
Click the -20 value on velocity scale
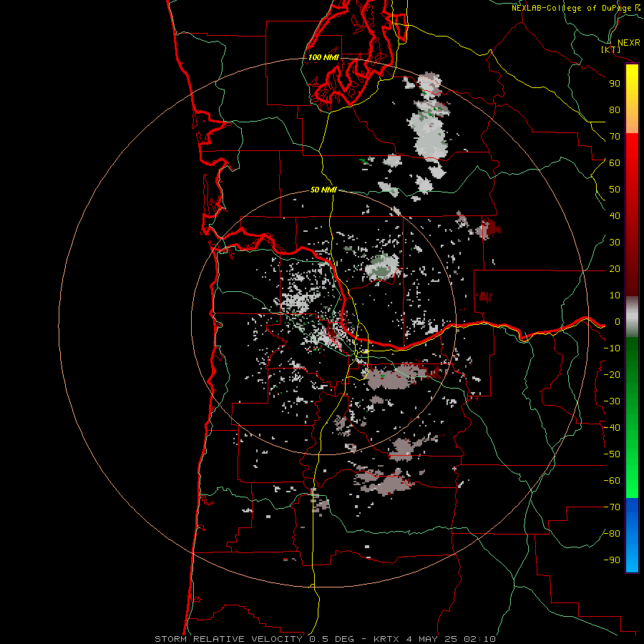[x=612, y=375]
